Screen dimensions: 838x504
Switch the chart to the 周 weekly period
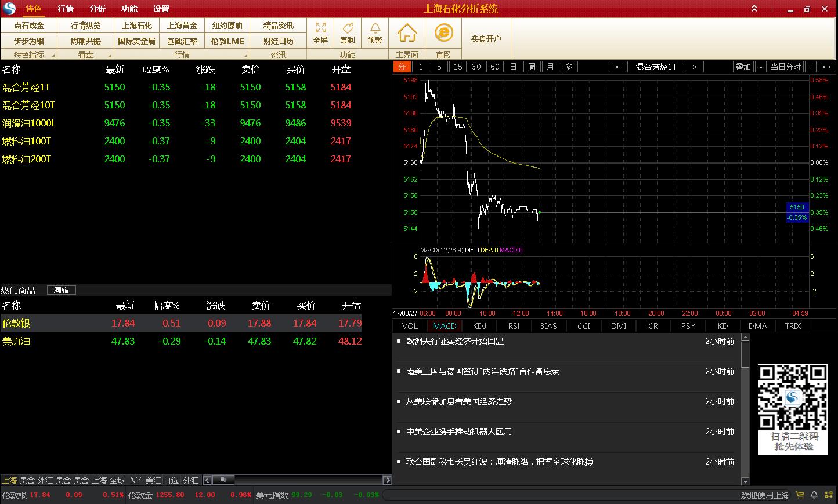(x=532, y=67)
